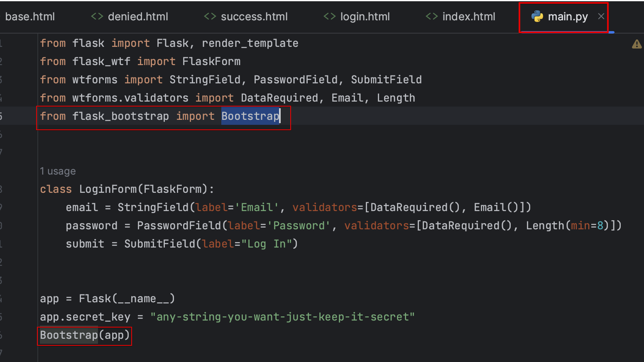The image size is (644, 362).
Task: Switch to the base.html tab
Action: 30,17
